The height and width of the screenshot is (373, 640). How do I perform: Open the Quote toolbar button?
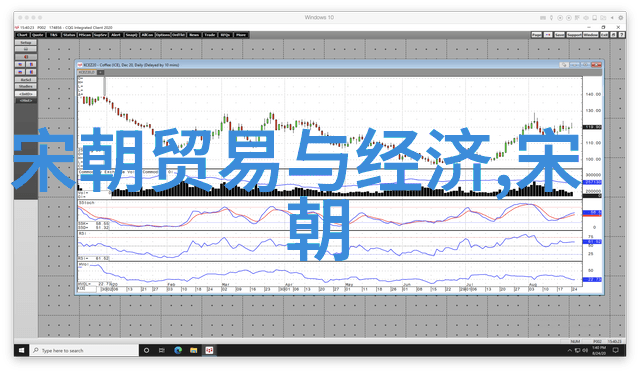coord(38,35)
